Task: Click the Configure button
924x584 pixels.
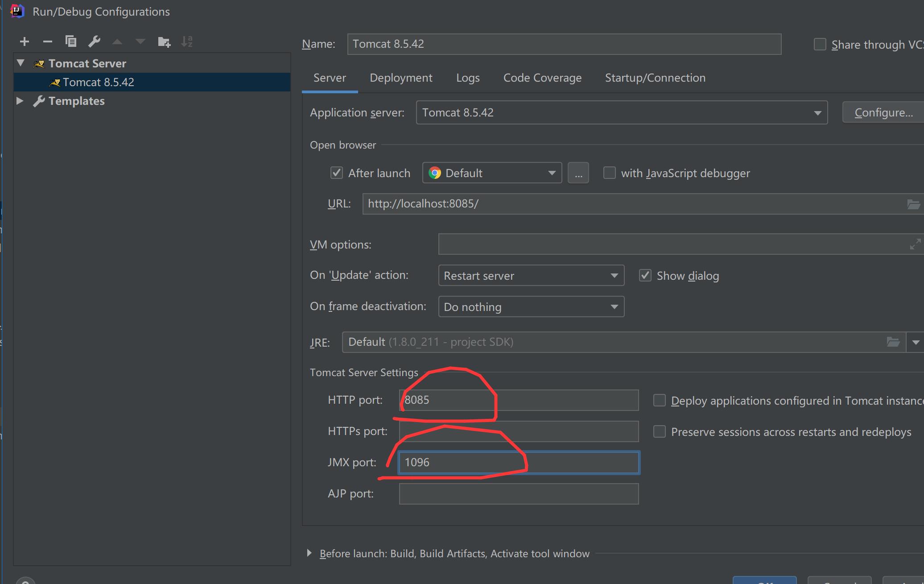Action: [883, 112]
